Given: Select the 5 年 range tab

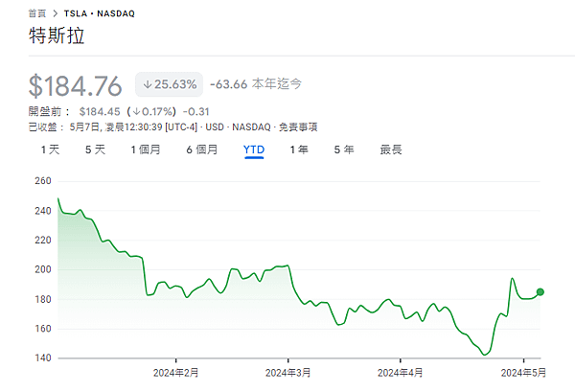Looking at the screenshot, I should coord(344,150).
